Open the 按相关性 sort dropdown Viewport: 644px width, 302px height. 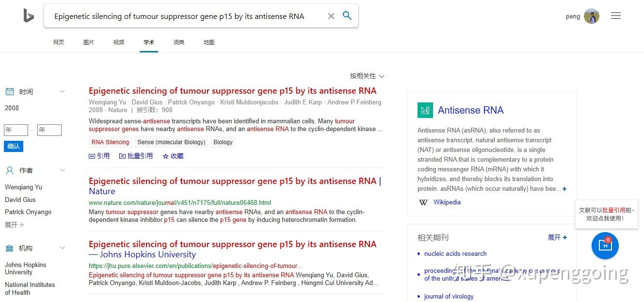point(367,76)
